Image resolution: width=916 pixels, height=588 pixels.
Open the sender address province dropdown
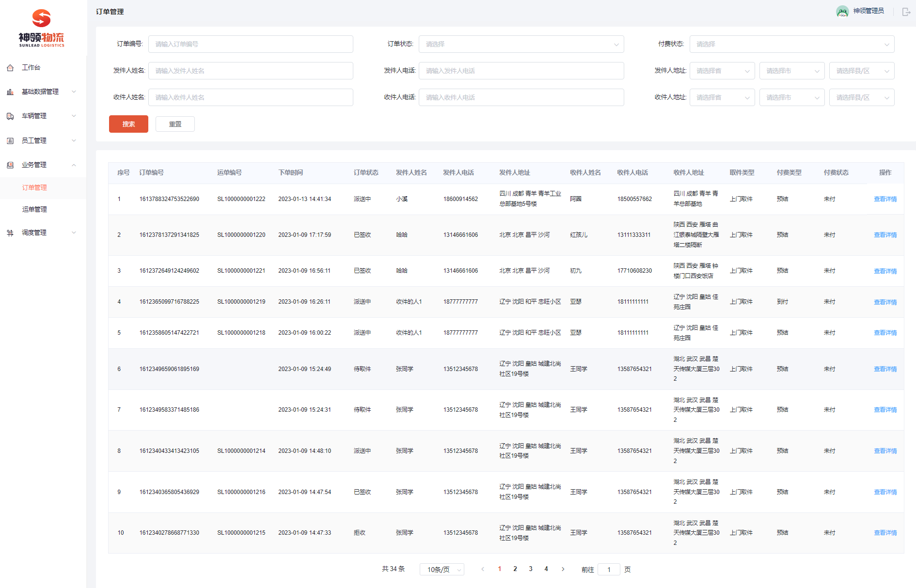click(722, 71)
